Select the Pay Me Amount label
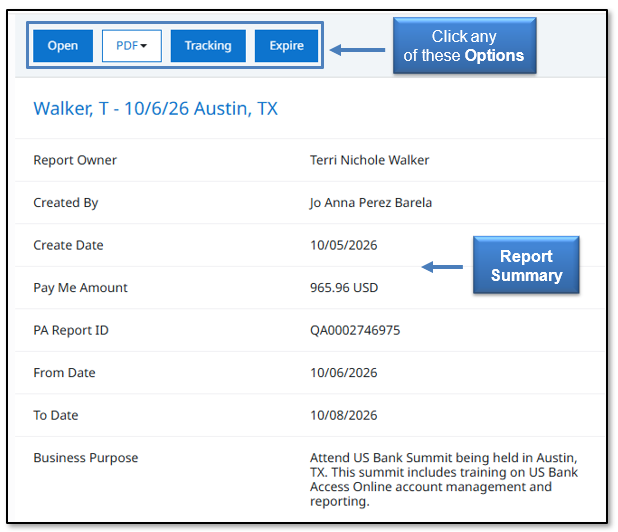This screenshot has height=532, width=618. [x=80, y=288]
